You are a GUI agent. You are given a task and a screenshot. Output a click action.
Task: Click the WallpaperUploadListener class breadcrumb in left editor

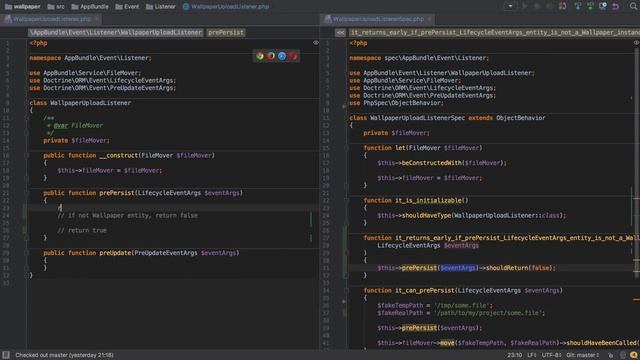[x=116, y=32]
